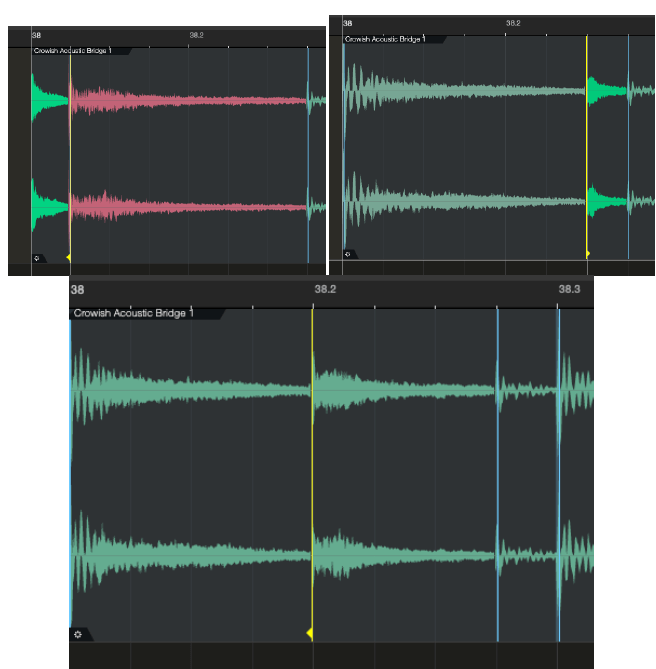Image resolution: width=656 pixels, height=669 pixels.
Task: Grab the yellow marker handle in top-left panel
Action: [68, 258]
